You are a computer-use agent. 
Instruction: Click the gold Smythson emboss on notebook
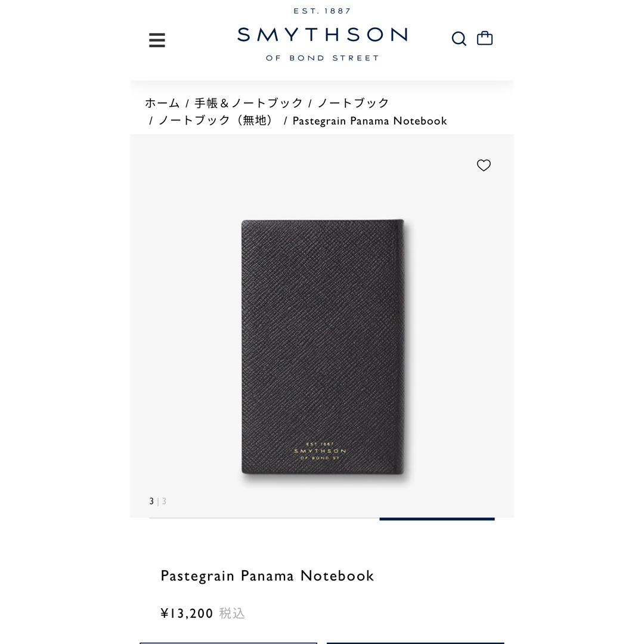(x=320, y=451)
